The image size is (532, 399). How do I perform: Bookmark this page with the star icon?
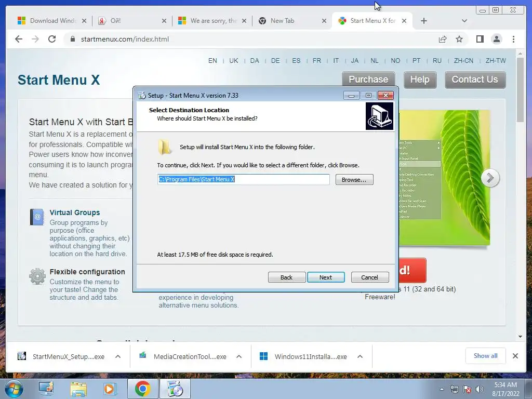(x=459, y=39)
